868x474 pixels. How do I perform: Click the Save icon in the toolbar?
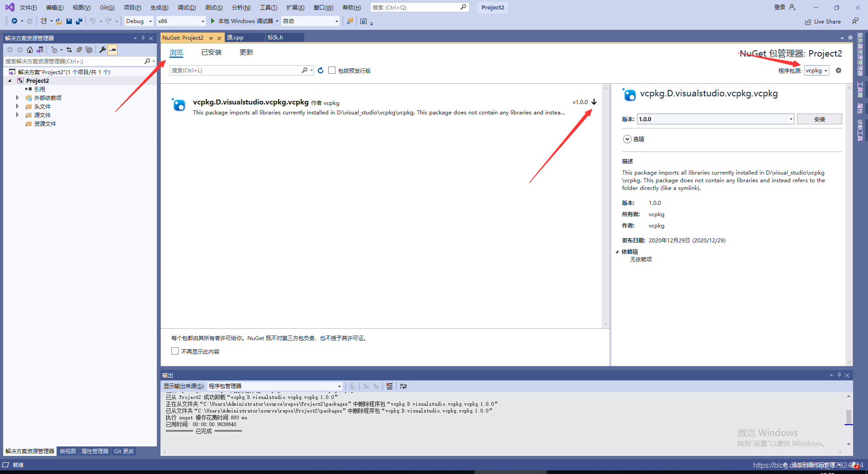coord(69,21)
